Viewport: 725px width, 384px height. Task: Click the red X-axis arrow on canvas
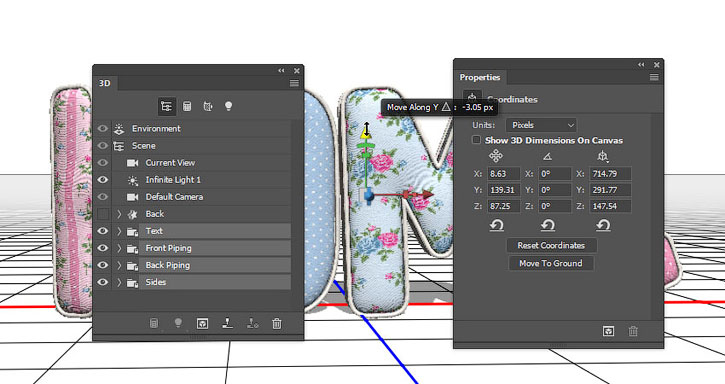pyautogui.click(x=427, y=194)
